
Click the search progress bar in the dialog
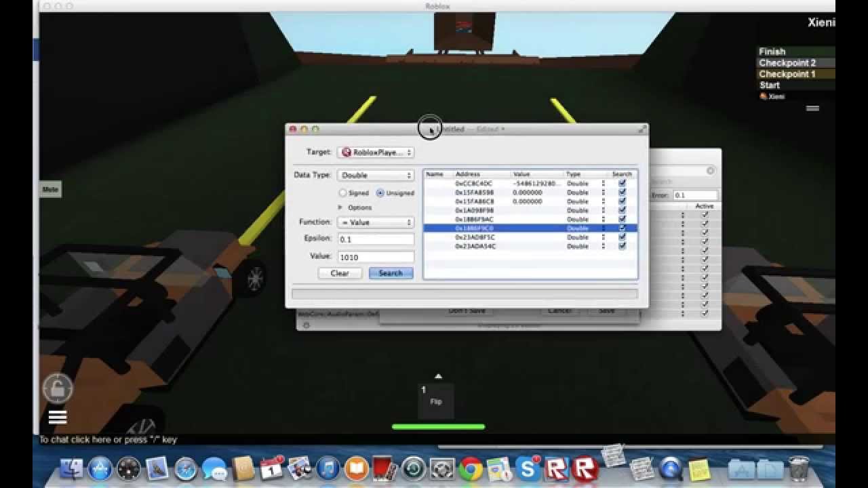[x=465, y=294]
